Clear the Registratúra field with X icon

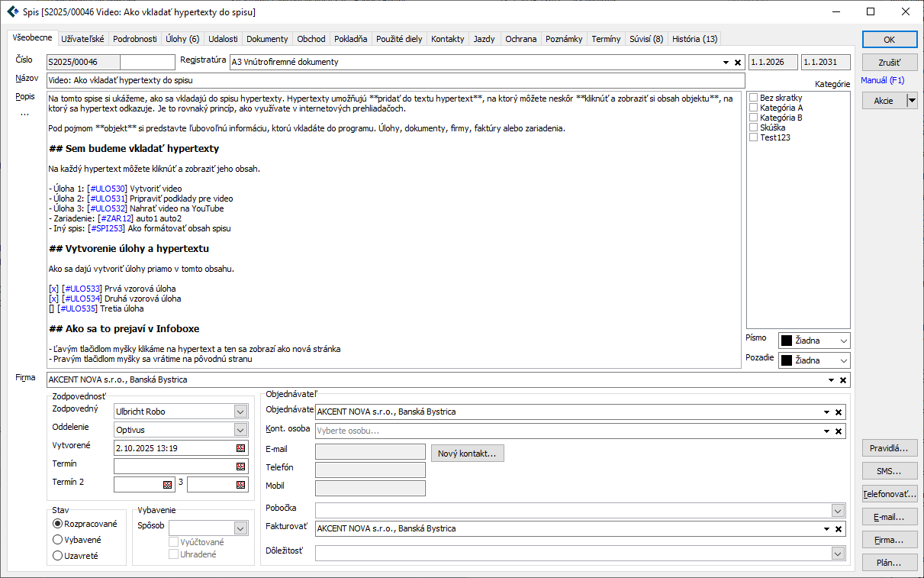coord(737,63)
